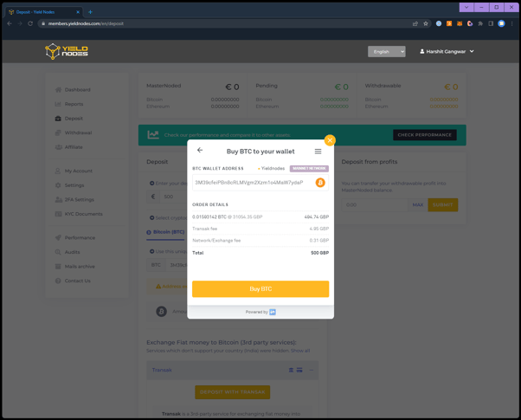521x420 pixels.
Task: Click the Transak logo next to Powered by
Action: point(273,312)
